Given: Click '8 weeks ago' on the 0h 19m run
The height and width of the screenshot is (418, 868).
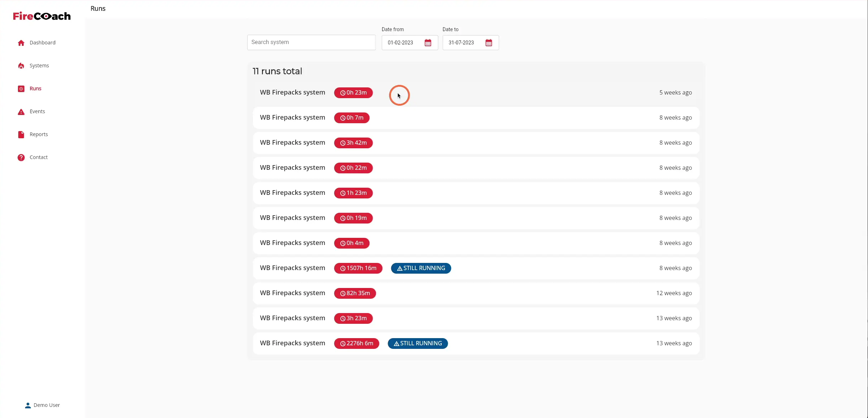Looking at the screenshot, I should 675,218.
